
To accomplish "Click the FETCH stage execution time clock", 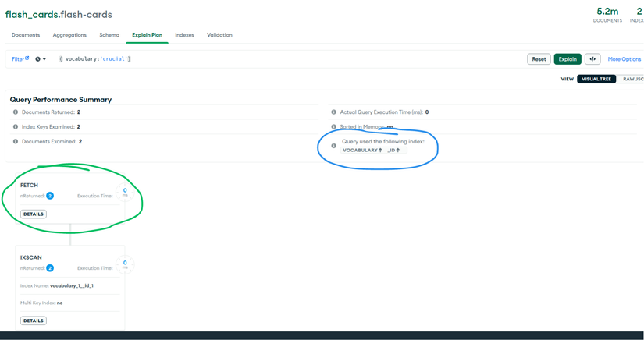I will tap(125, 192).
